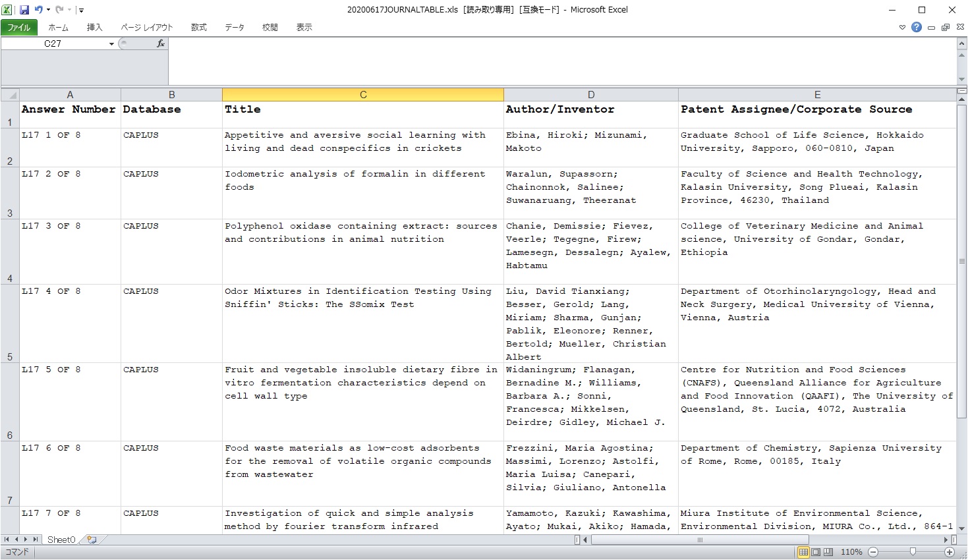The height and width of the screenshot is (560, 968).
Task: Switch to the ホーム ribbon tab
Action: pos(58,27)
